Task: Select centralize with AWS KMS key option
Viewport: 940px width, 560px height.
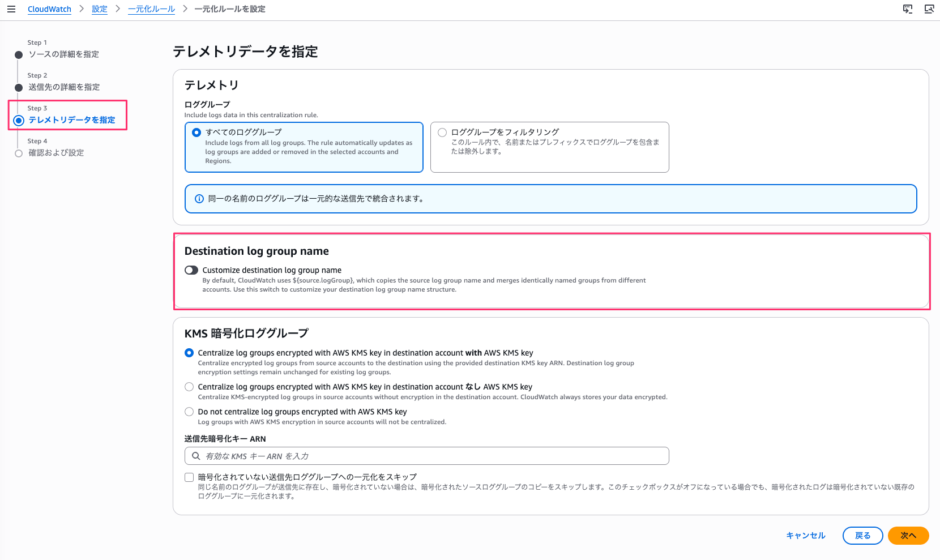Action: 189,353
